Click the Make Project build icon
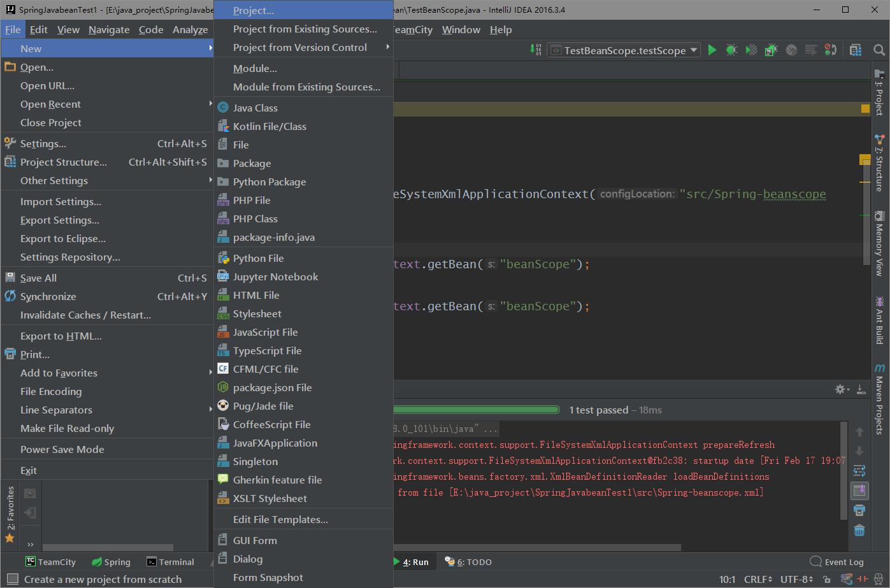Screen dimensions: 890x588 [x=536, y=50]
